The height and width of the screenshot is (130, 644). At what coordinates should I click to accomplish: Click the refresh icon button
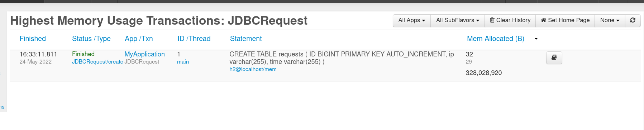click(633, 20)
